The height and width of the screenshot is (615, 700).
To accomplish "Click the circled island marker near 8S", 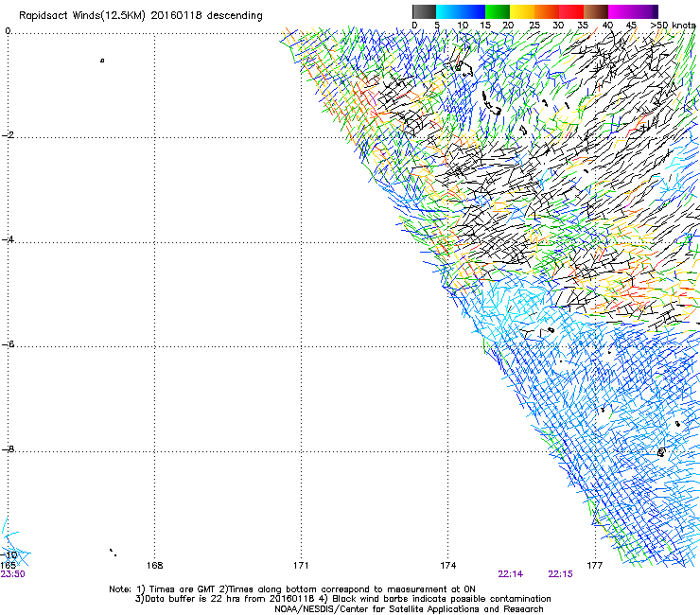I will tap(661, 452).
